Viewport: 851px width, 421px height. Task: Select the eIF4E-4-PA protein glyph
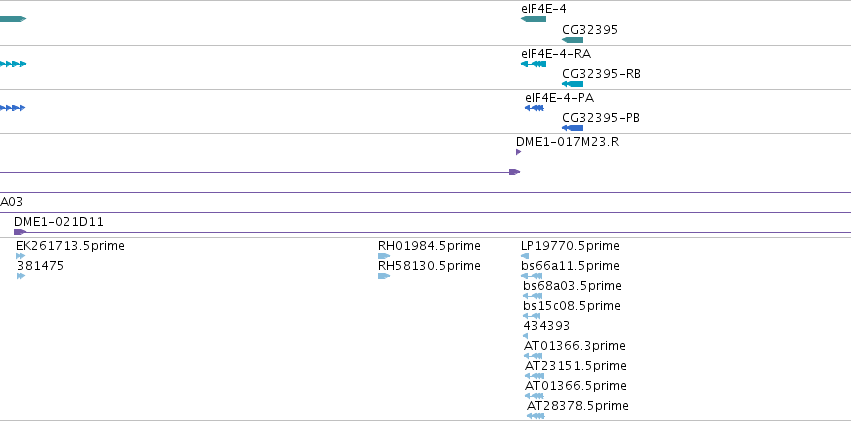pyautogui.click(x=535, y=108)
